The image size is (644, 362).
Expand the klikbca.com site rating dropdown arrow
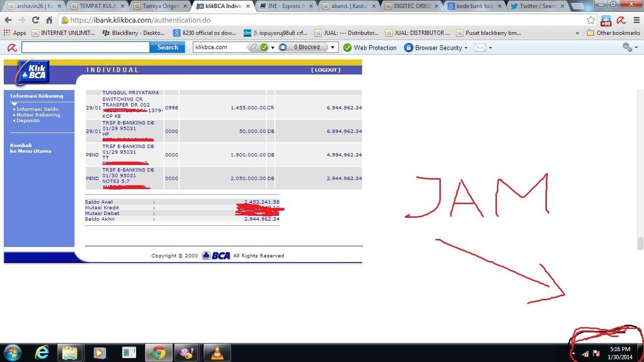point(273,48)
